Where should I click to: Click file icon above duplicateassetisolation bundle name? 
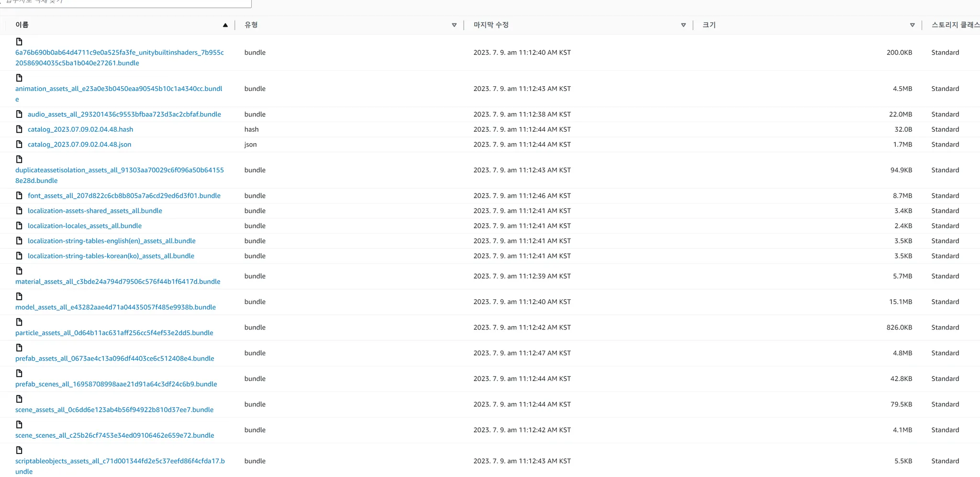[19, 159]
